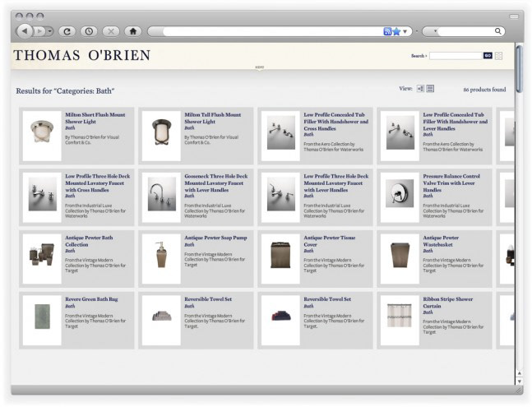Open the address bar dropdown arrow
This screenshot has width=532, height=407.
(x=405, y=31)
